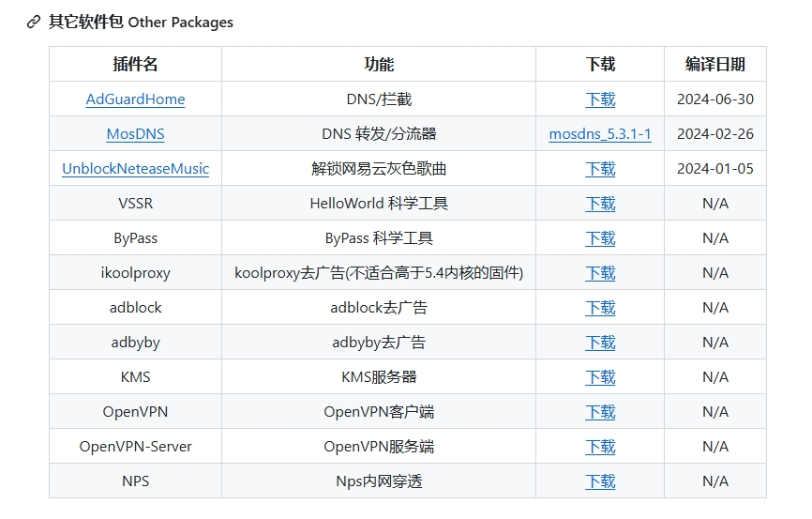
Task: Download the OpenVPN-Server package
Action: (600, 447)
